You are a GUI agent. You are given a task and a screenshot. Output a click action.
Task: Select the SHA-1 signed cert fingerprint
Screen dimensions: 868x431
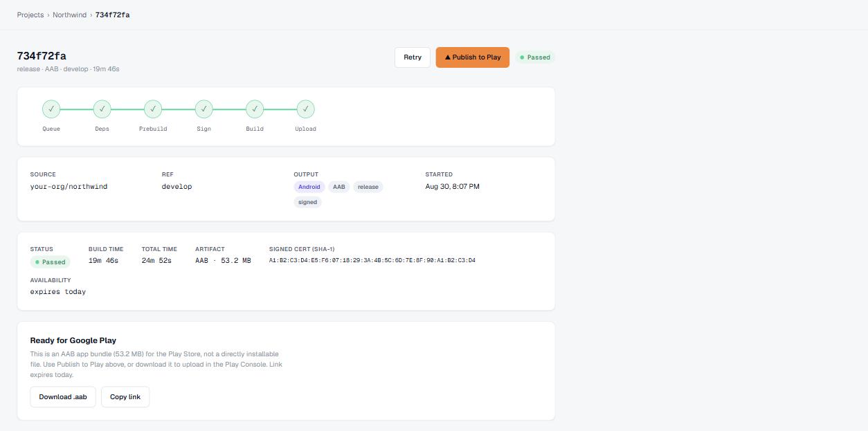click(372, 261)
